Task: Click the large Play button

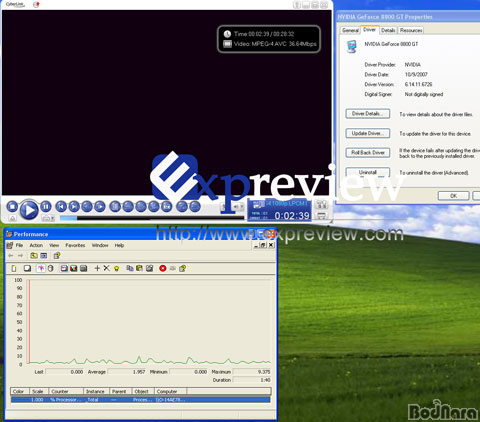Action: pyautogui.click(x=29, y=210)
